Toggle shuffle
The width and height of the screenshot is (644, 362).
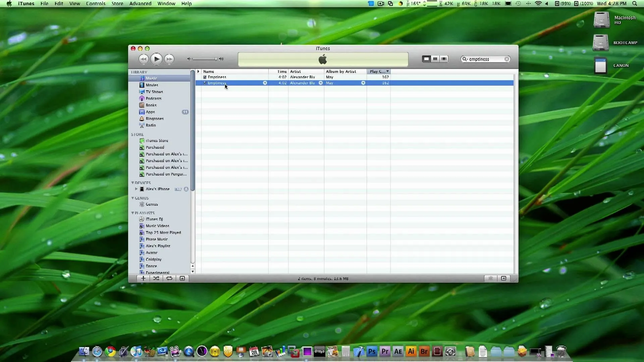(x=156, y=279)
